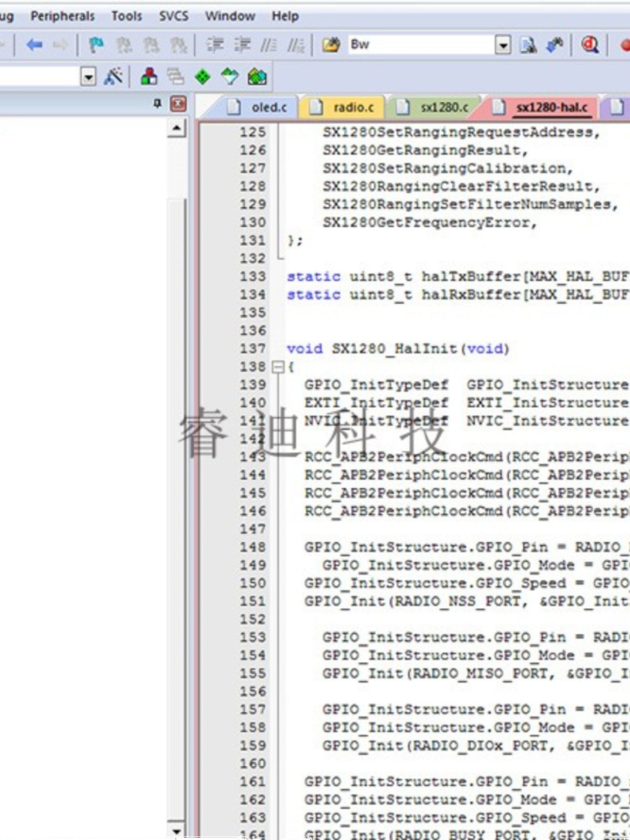This screenshot has width=630, height=840.
Task: Collapse the SX1280_HalInit function block
Action: click(278, 367)
